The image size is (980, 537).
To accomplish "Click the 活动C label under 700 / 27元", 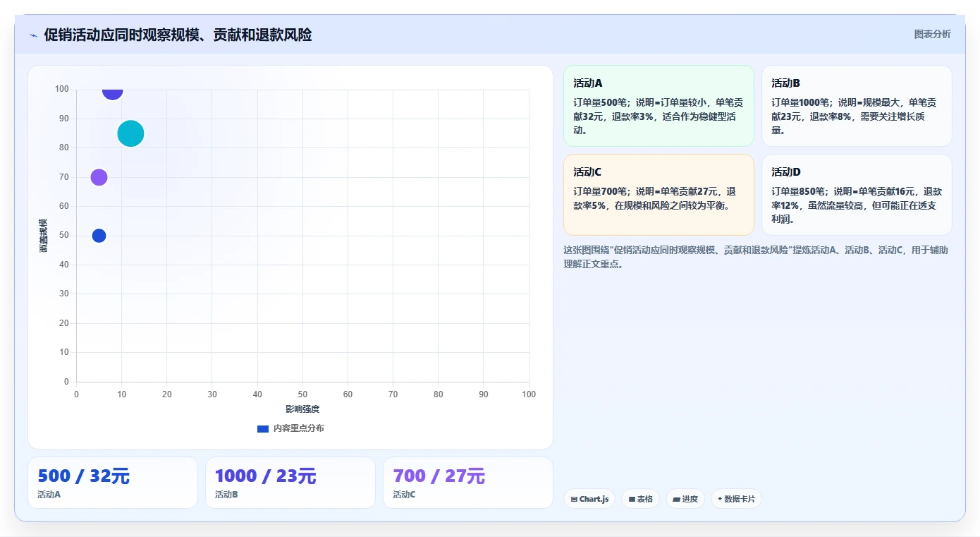I will click(404, 495).
